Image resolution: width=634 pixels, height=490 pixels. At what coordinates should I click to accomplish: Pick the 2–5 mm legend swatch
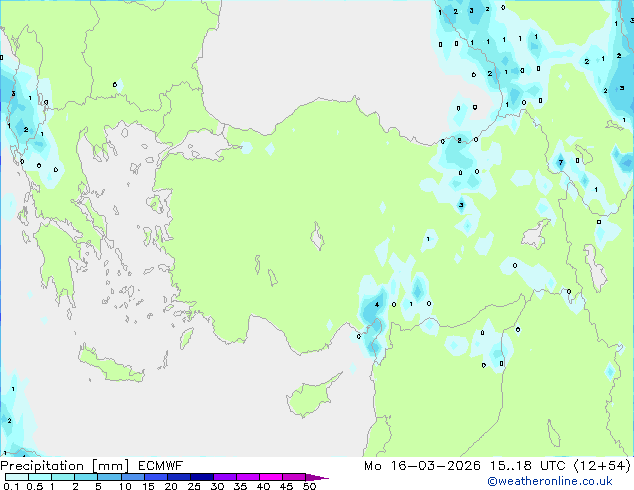coord(86,477)
